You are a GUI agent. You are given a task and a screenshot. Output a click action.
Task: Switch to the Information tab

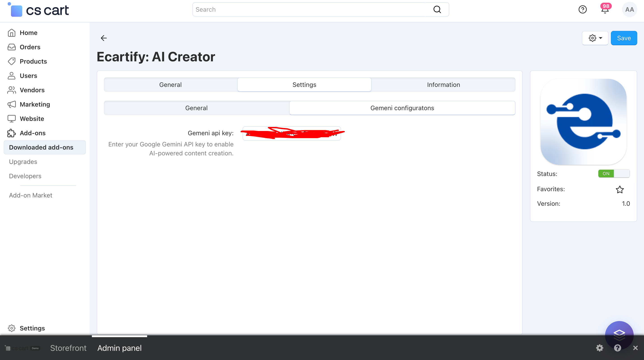coord(443,85)
